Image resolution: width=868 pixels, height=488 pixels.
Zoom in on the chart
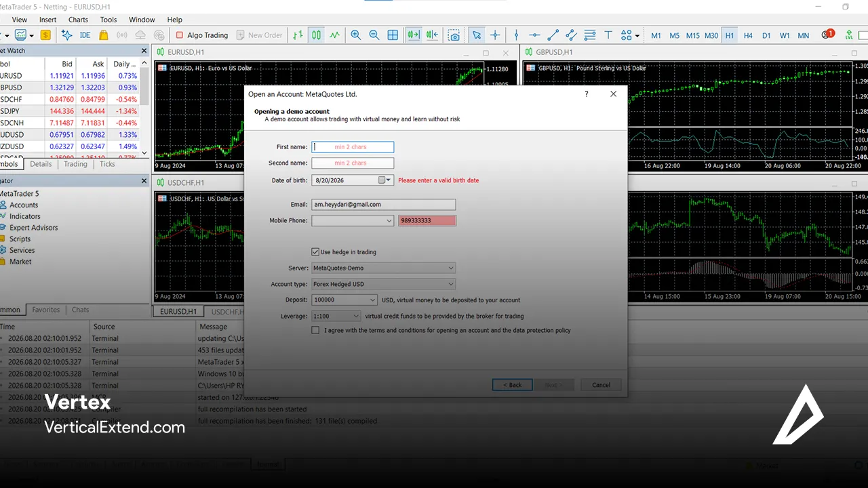(x=355, y=35)
